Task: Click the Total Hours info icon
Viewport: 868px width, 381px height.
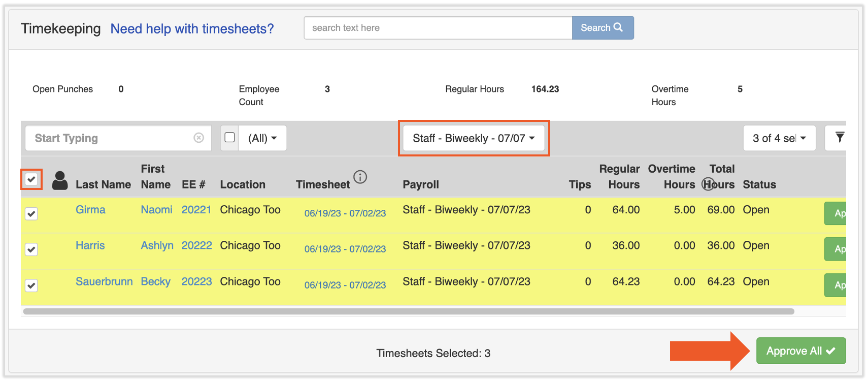Action: click(x=708, y=184)
